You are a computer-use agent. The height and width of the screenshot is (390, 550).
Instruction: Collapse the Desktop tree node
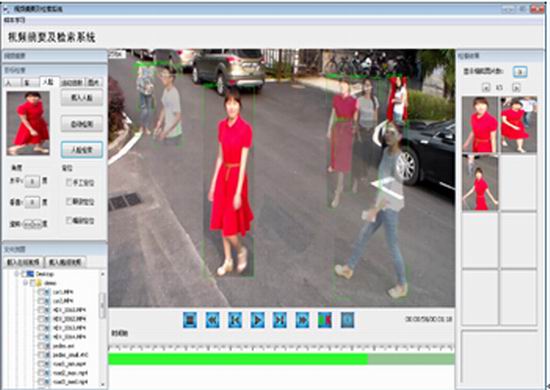[16, 274]
